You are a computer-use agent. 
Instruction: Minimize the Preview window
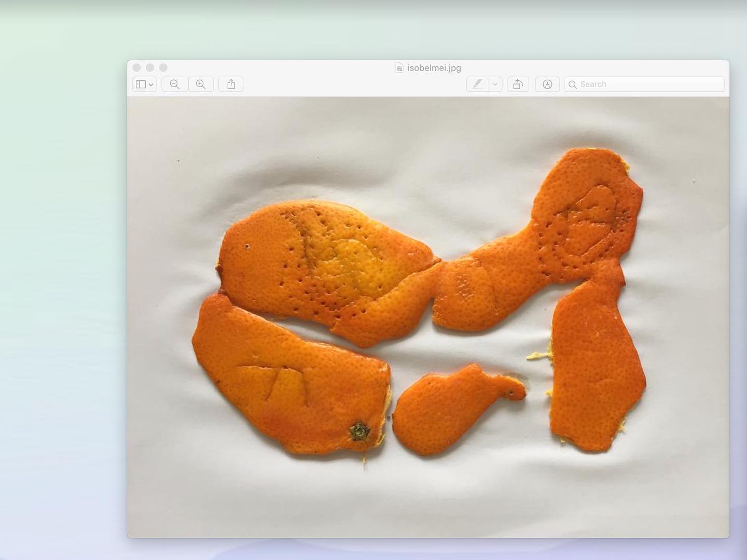(150, 67)
